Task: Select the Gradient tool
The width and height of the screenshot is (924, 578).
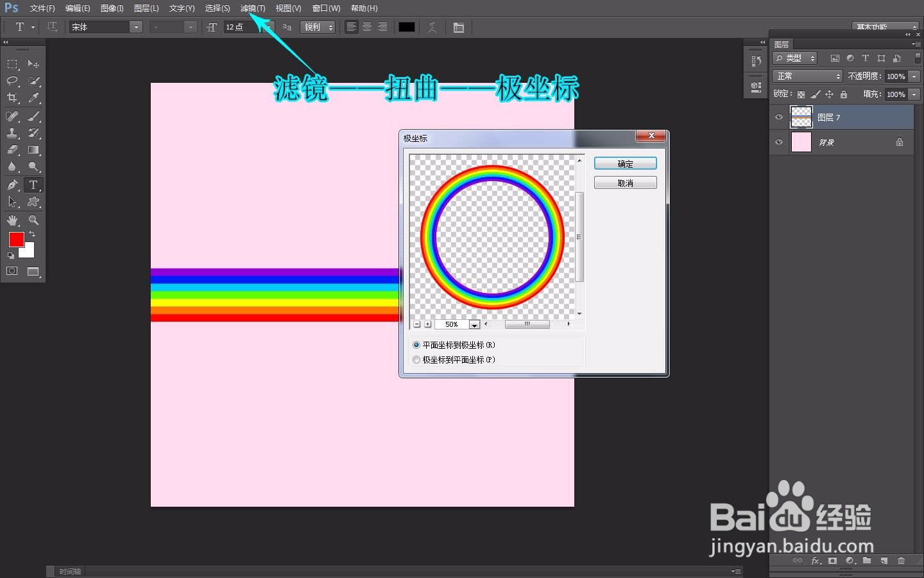Action: tap(33, 150)
